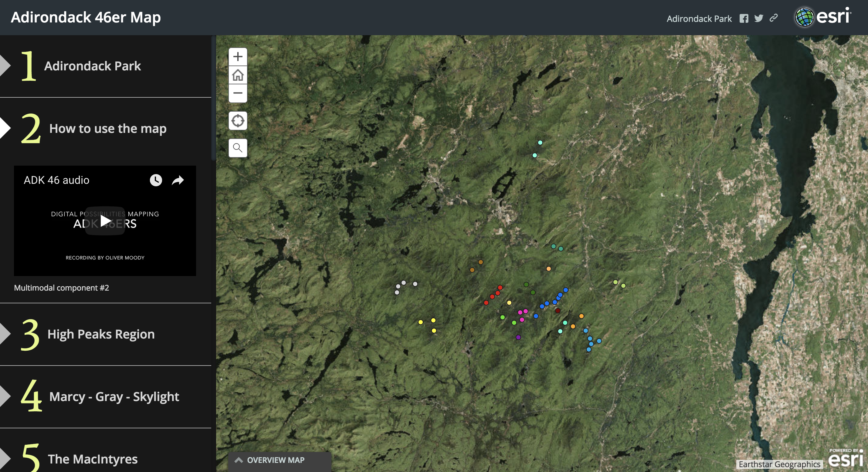The height and width of the screenshot is (472, 868).
Task: Open the Adirondack Park section
Action: (x=92, y=66)
